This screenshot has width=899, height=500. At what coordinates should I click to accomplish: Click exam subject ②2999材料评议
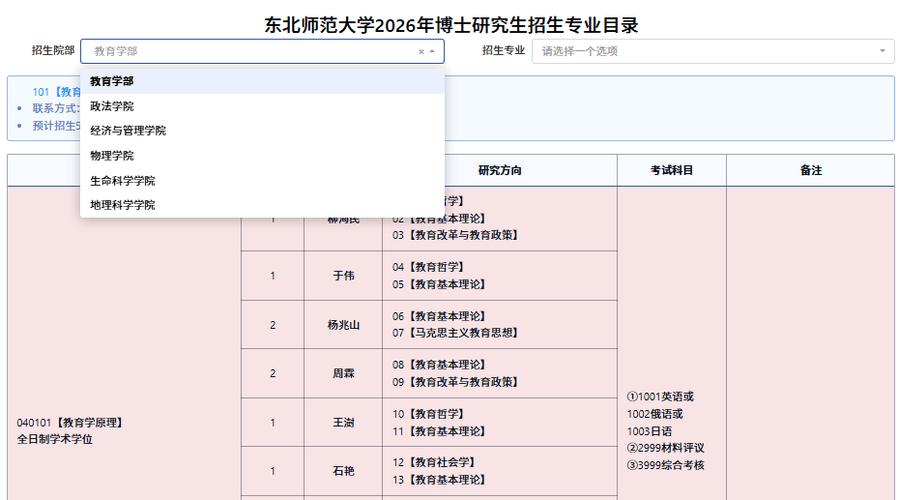point(666,448)
